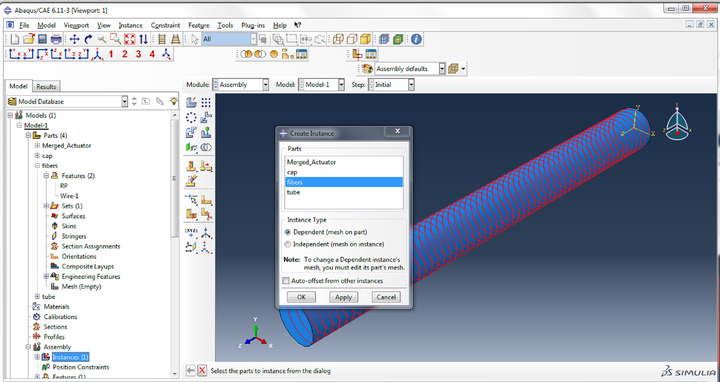Click the red X cancel procedure icon
This screenshot has width=720, height=382.
click(202, 371)
